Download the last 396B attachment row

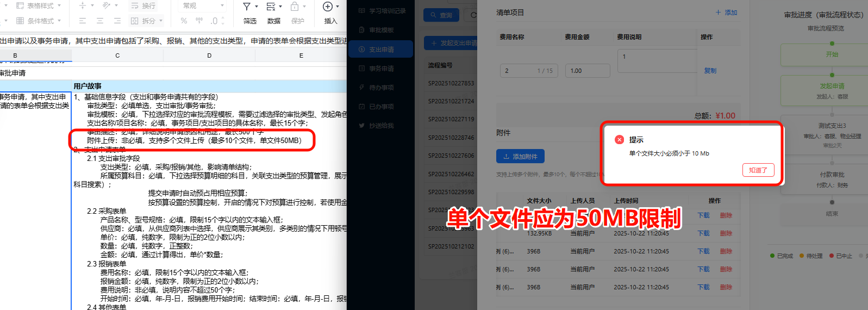tap(704, 287)
